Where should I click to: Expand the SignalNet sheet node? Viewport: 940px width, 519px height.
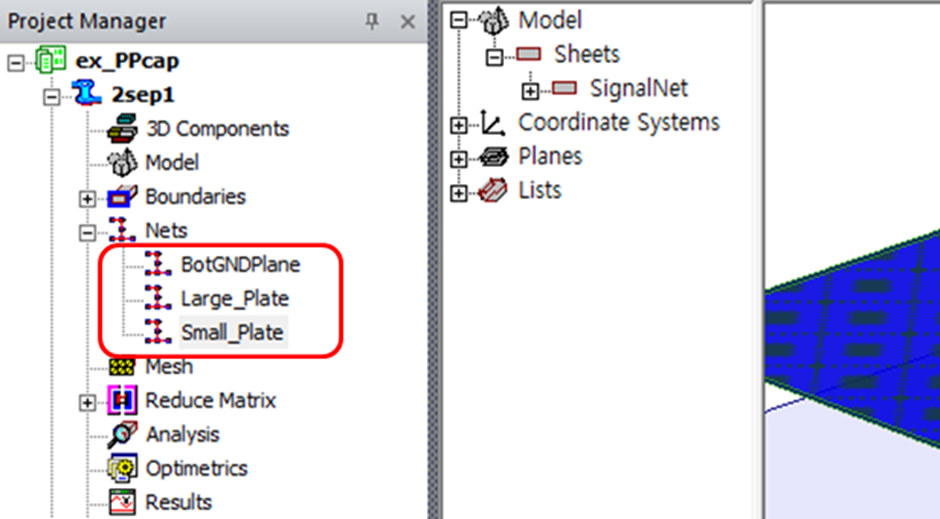pos(529,90)
